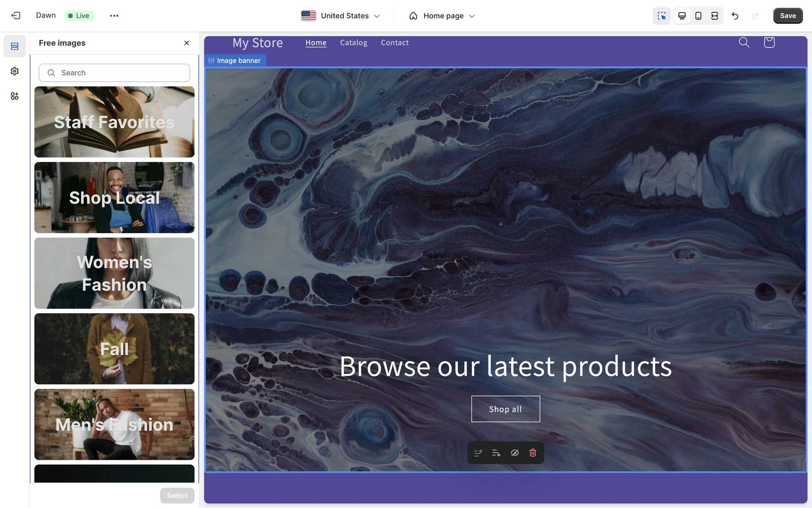
Task: Switch to mobile preview icon
Action: pyautogui.click(x=698, y=16)
